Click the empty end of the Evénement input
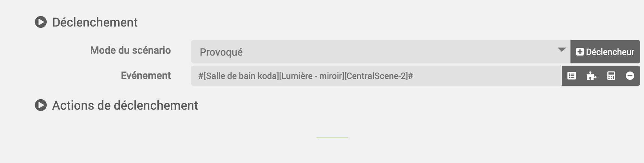The image size is (644, 163). (x=486, y=76)
